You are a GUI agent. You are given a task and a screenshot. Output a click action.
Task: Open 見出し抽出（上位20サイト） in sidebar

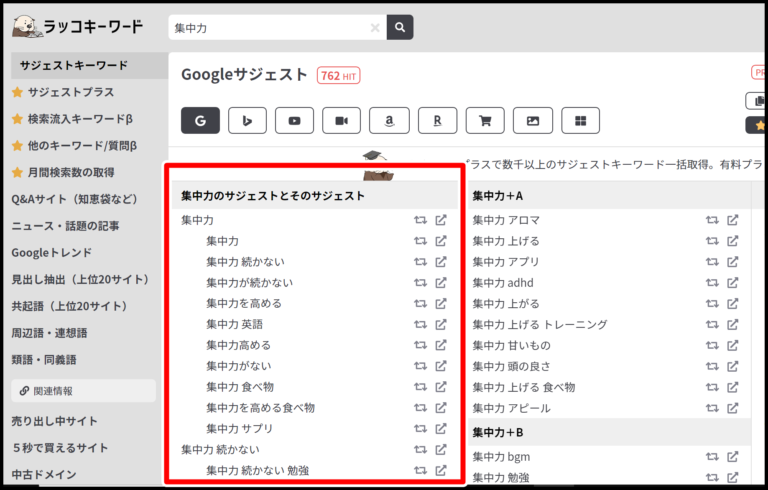[80, 280]
